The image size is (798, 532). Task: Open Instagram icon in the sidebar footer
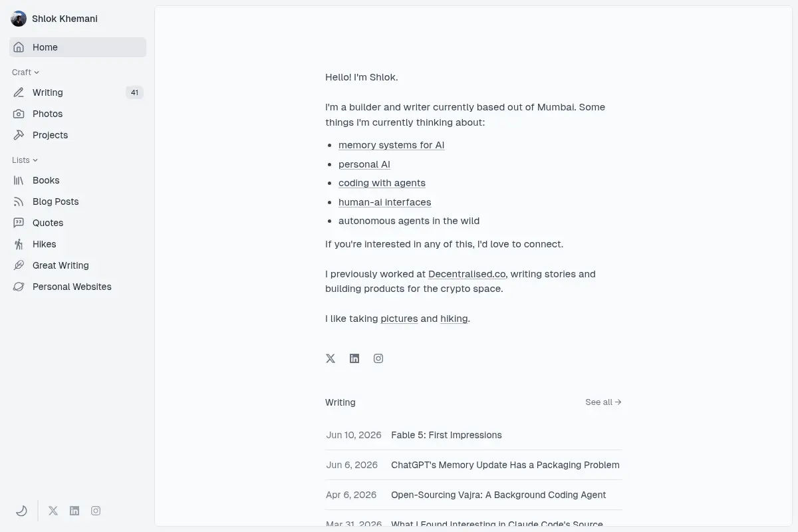96,511
